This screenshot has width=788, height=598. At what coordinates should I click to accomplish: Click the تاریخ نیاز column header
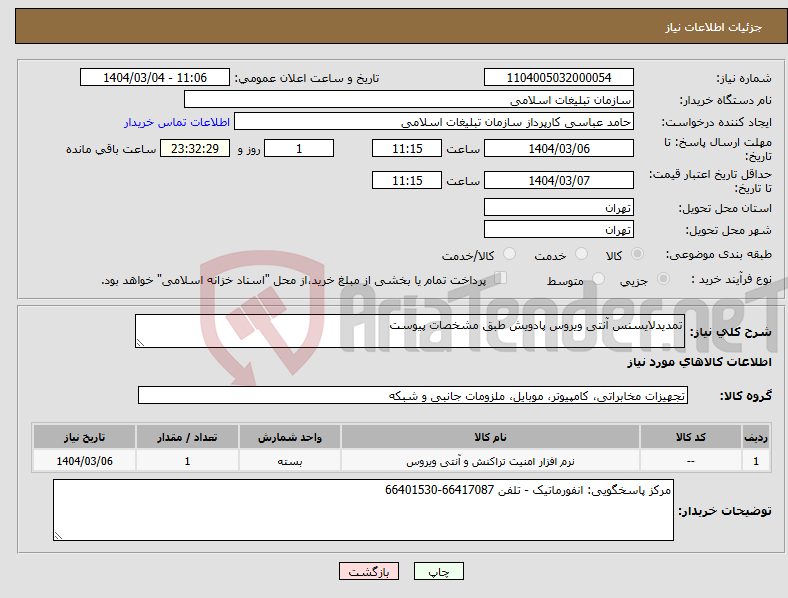click(84, 437)
